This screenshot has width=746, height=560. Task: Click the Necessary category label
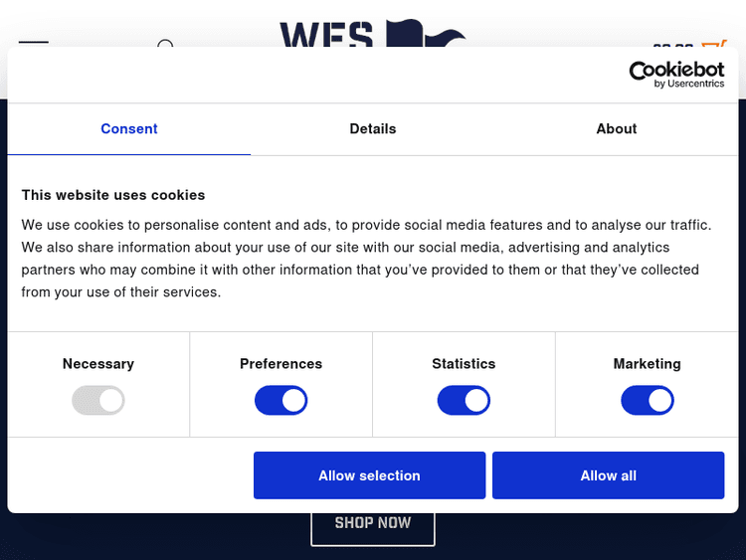pos(98,364)
